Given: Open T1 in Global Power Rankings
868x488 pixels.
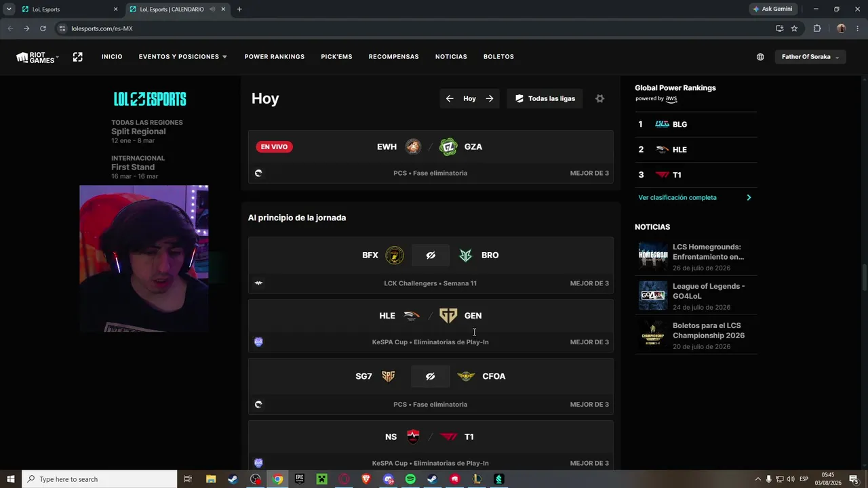Looking at the screenshot, I should click(x=696, y=175).
